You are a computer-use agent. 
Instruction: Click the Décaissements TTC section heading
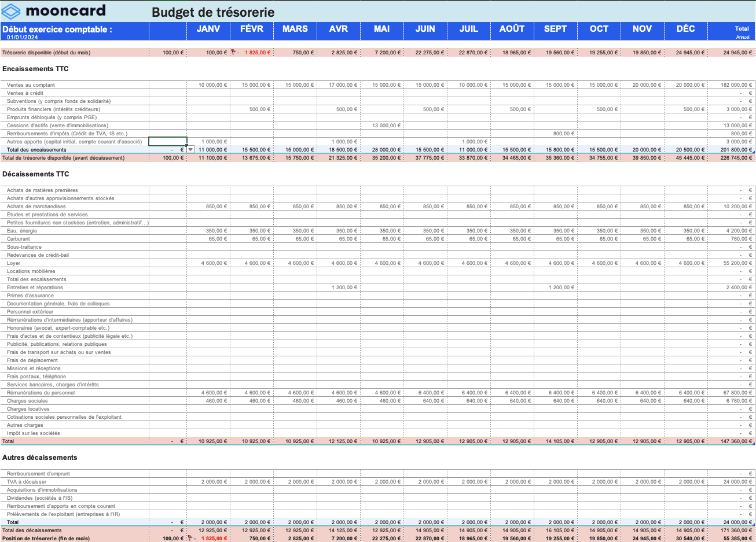point(35,174)
